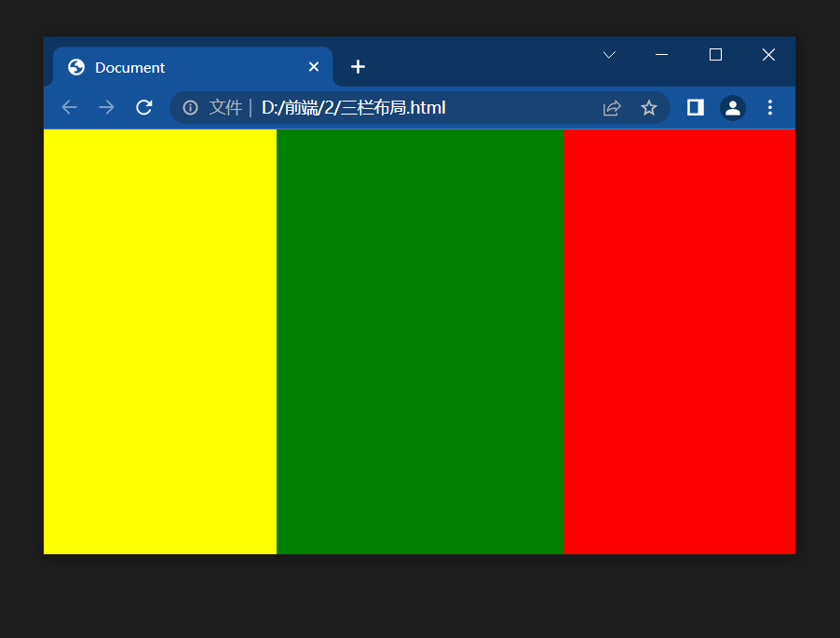
Task: Maximize the browser window
Action: [715, 55]
